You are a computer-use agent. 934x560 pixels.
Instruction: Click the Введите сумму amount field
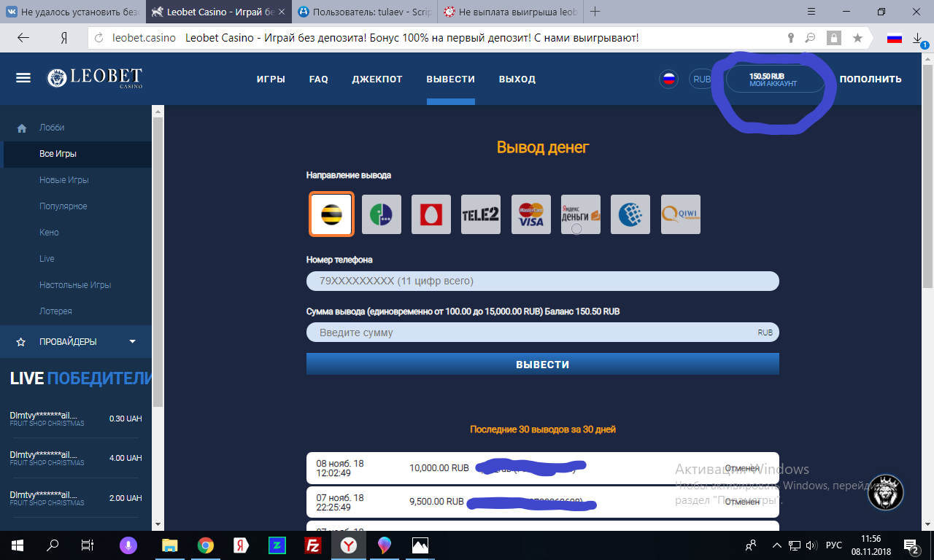[543, 332]
